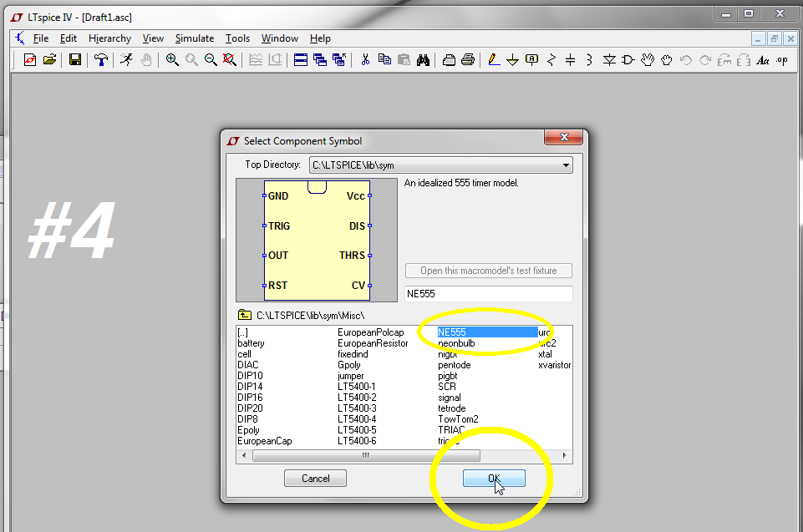
Task: Open the Help menu
Action: (320, 38)
